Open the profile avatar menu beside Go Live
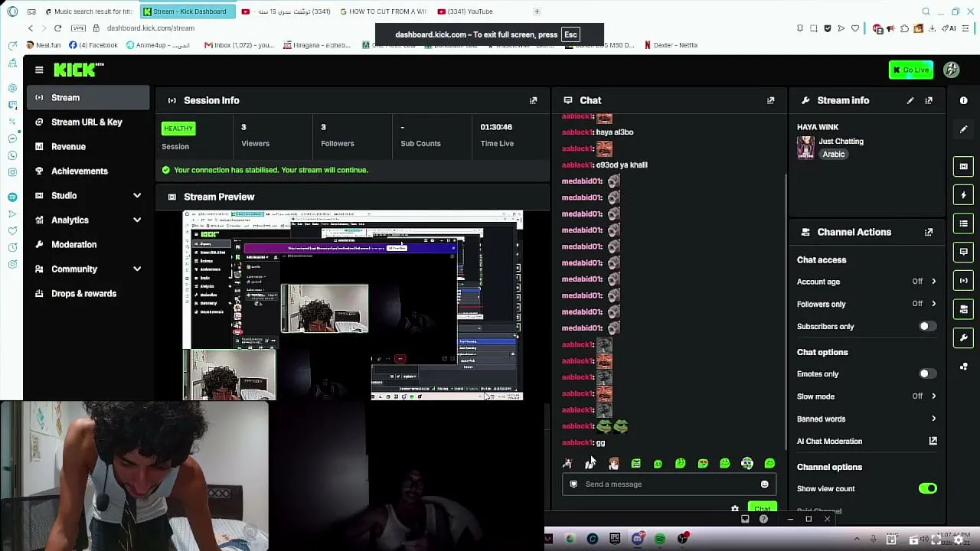Viewport: 980px width, 551px height. click(x=951, y=70)
